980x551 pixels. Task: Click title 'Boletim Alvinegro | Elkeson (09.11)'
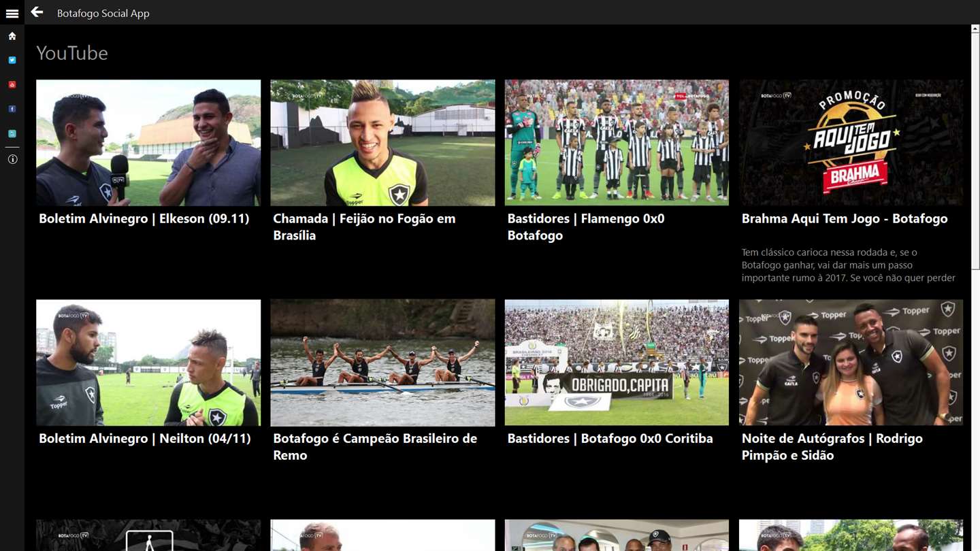[x=144, y=219]
